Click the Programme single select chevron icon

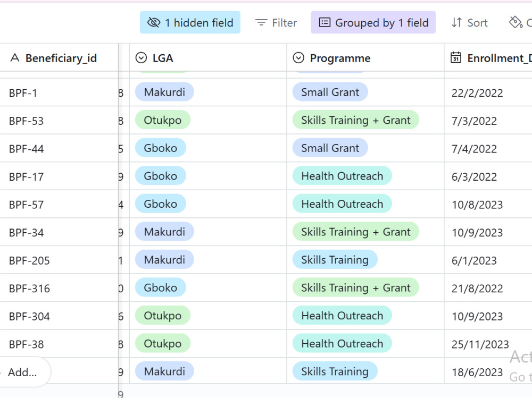298,57
